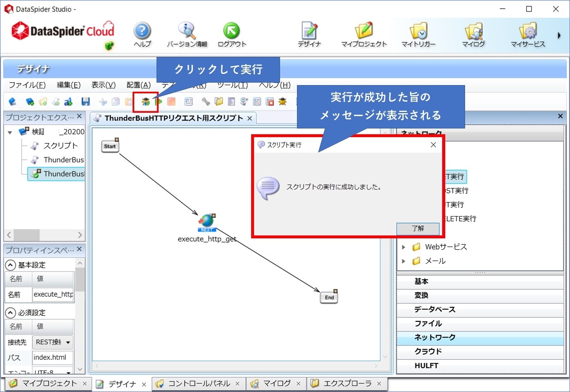The height and width of the screenshot is (392, 570).
Task: Click the new folder icon in toolbar
Action: (43, 102)
